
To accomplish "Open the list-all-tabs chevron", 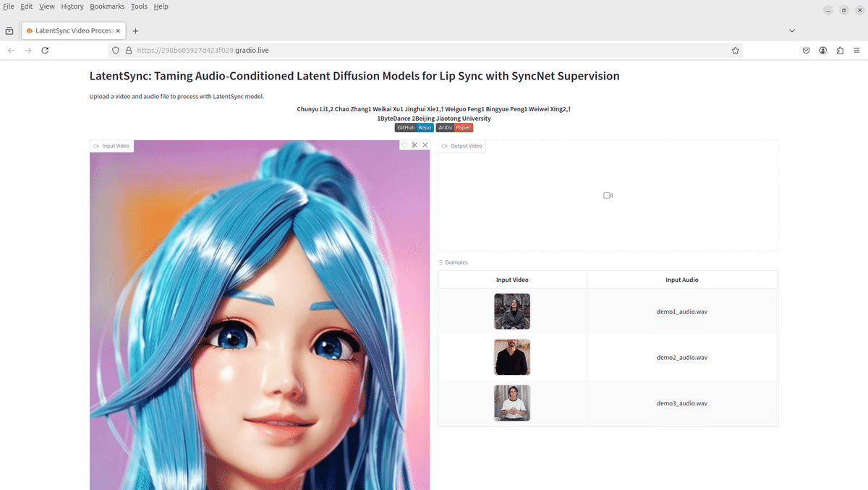I will 792,30.
